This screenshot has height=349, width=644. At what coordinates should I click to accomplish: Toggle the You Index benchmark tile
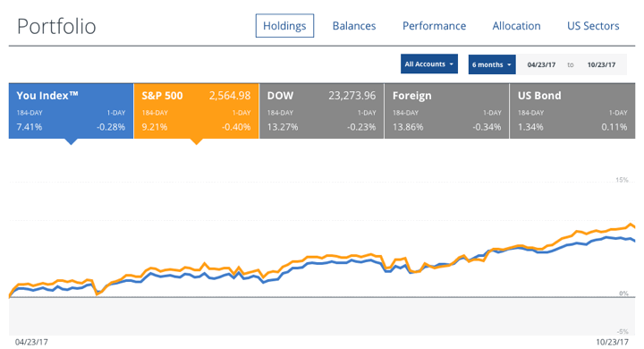pyautogui.click(x=71, y=111)
